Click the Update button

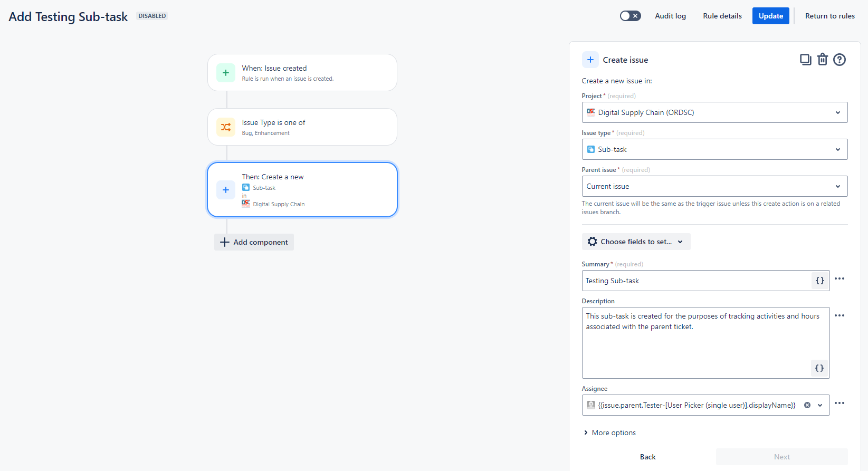771,16
